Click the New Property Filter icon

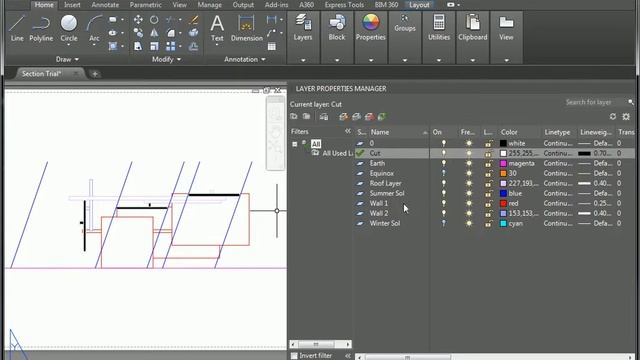[293, 117]
